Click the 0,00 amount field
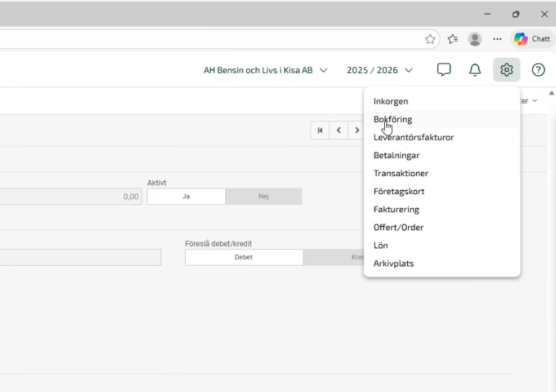556x392 pixels. [x=71, y=196]
